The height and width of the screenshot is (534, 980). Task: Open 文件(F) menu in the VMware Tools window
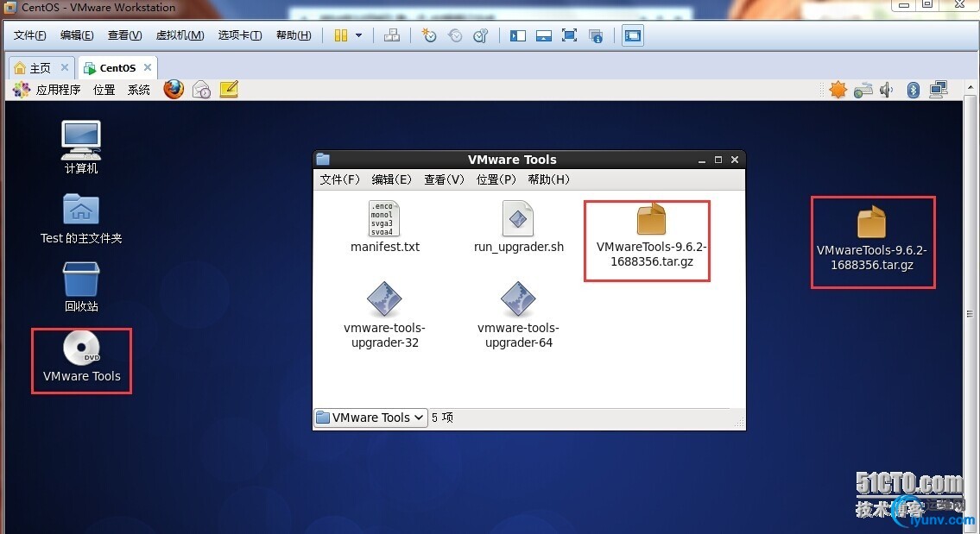[x=340, y=180]
